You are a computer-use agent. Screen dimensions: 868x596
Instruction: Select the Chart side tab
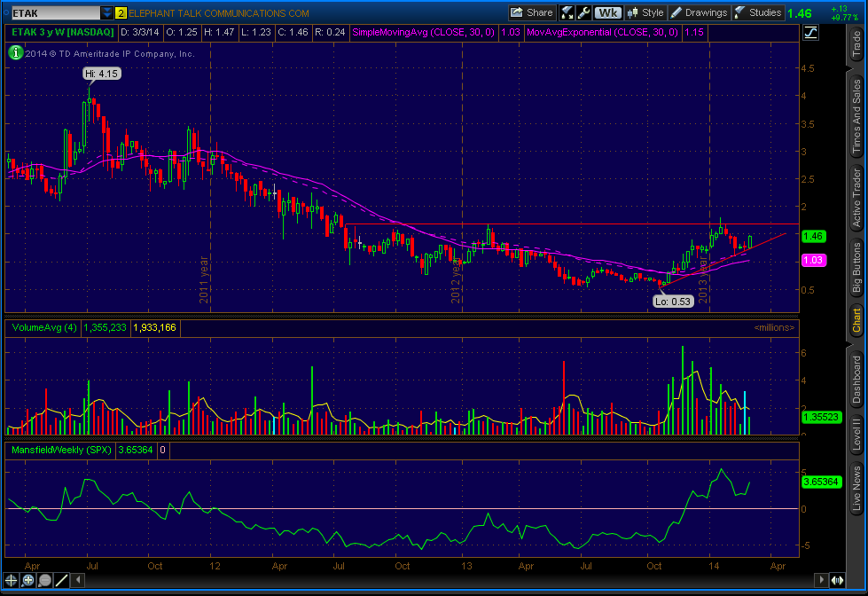pyautogui.click(x=857, y=320)
